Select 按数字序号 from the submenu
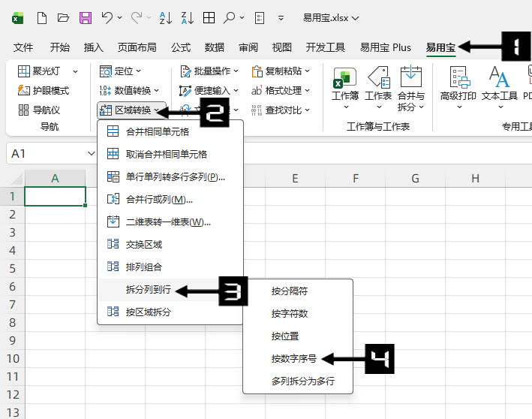Image resolution: width=532 pixels, height=419 pixels. [x=294, y=359]
